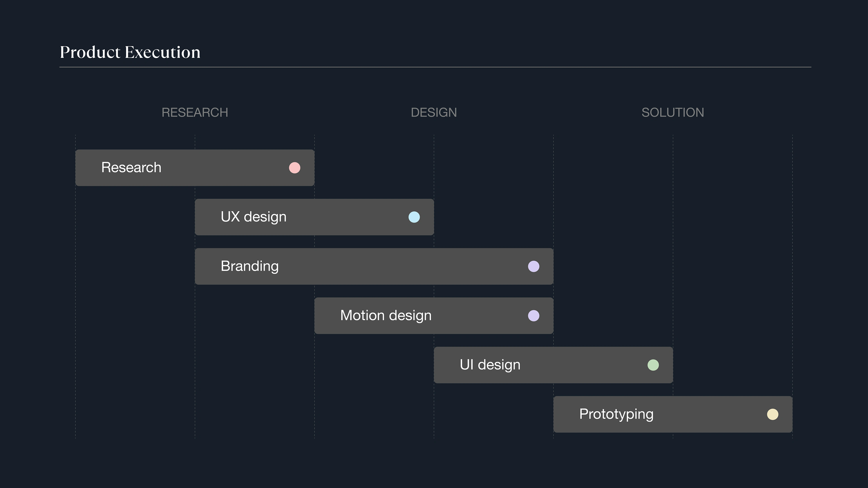Select the Motion design task label

385,316
